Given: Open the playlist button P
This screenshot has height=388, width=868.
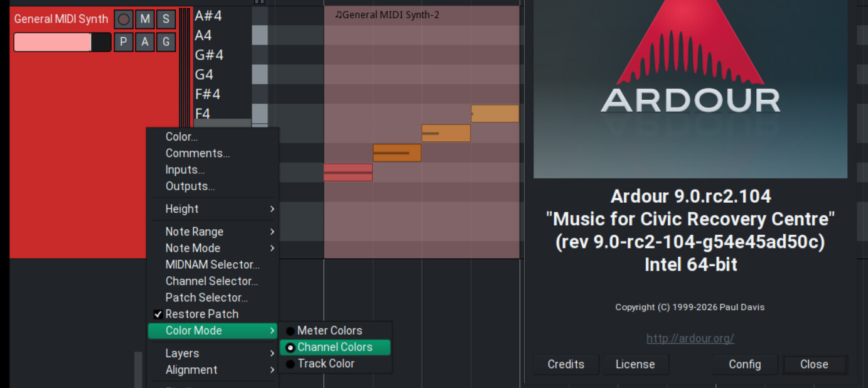Looking at the screenshot, I should tap(124, 42).
